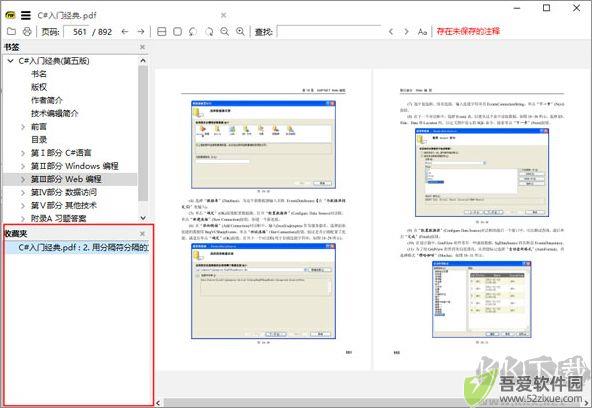Select the 作者简介 bookmark
This screenshot has height=408, width=592.
[x=47, y=100]
